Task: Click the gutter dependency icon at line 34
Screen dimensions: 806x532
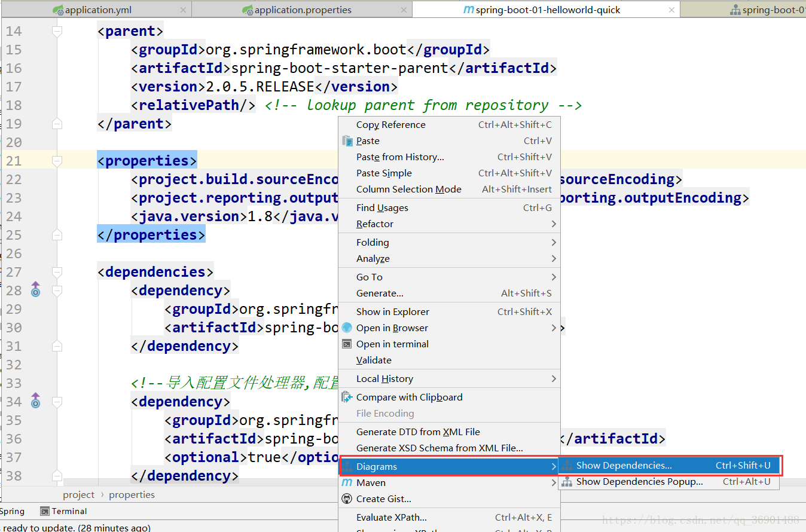Action: pos(35,400)
